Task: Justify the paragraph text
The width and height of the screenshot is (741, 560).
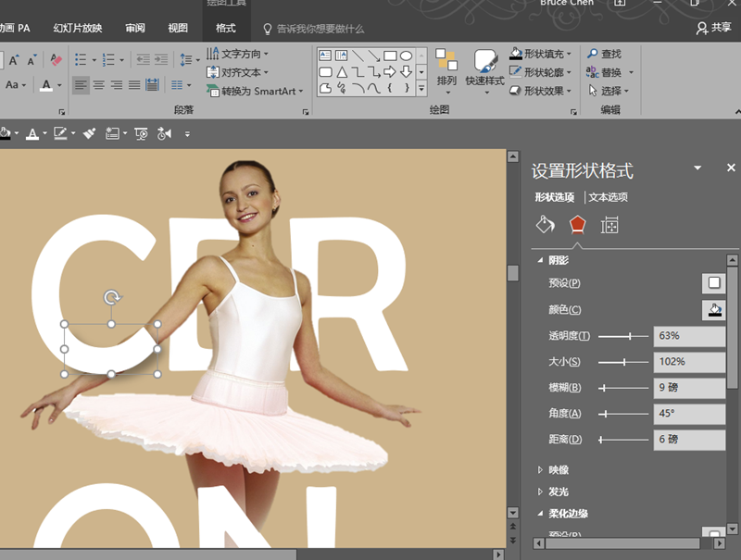Action: point(134,85)
